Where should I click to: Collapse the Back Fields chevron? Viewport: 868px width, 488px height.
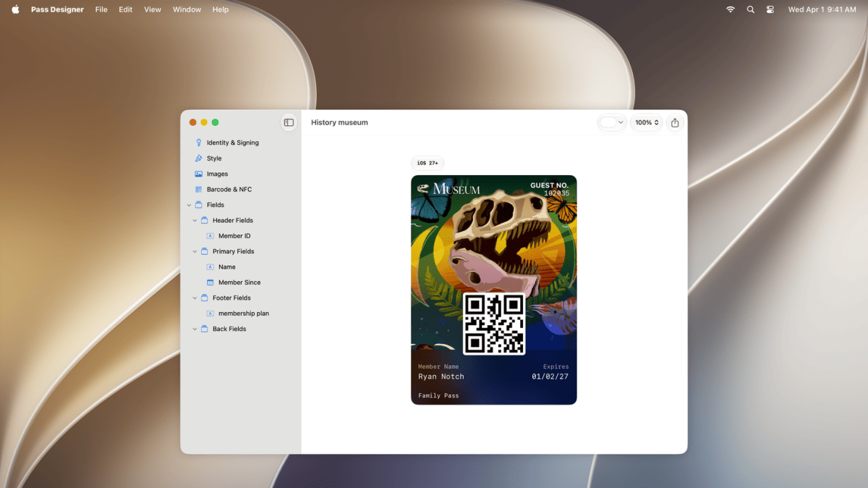[x=195, y=329]
